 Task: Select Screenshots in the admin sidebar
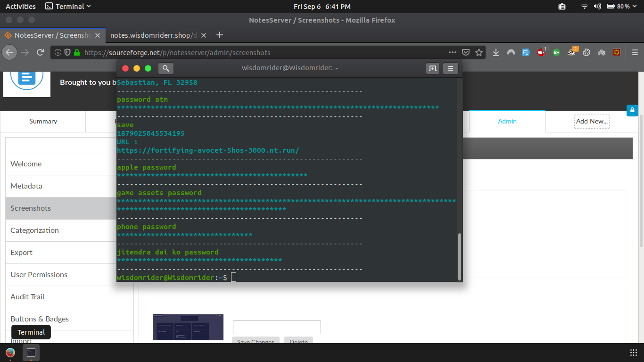click(69, 208)
